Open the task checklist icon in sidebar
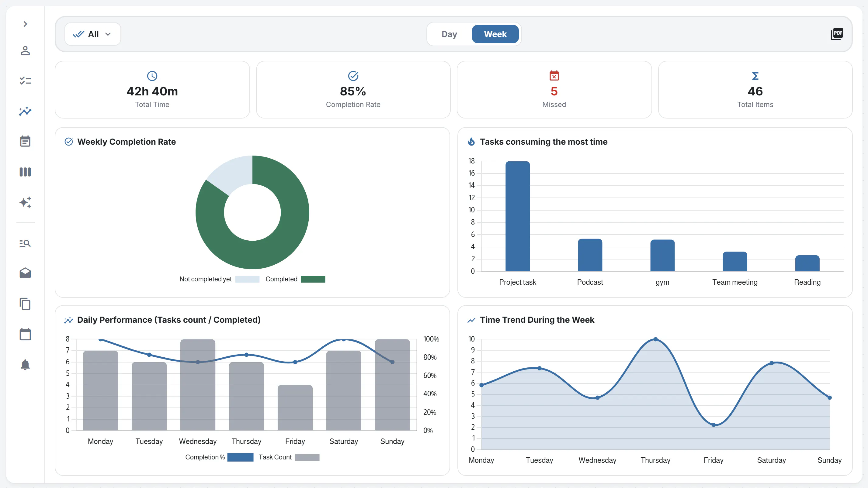Screen dimensions: 868x488 click(x=25, y=81)
